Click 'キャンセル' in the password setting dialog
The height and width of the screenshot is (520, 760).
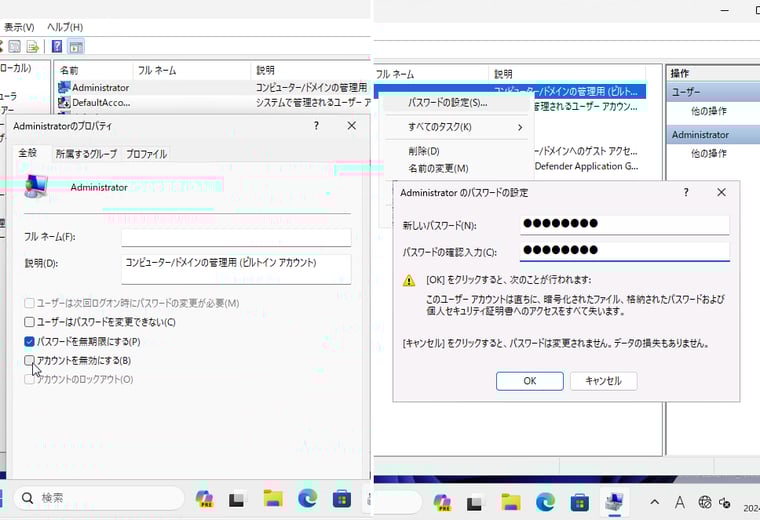tap(603, 381)
